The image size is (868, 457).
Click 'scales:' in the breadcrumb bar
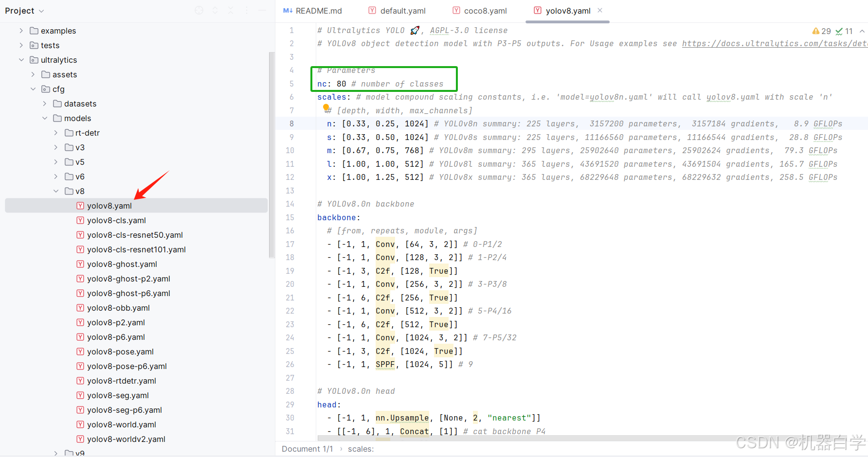point(361,449)
